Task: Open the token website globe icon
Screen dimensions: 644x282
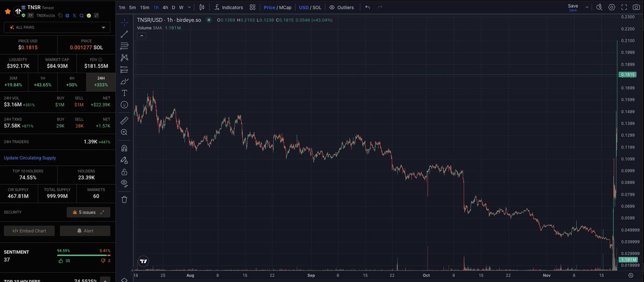Action: coord(67,16)
